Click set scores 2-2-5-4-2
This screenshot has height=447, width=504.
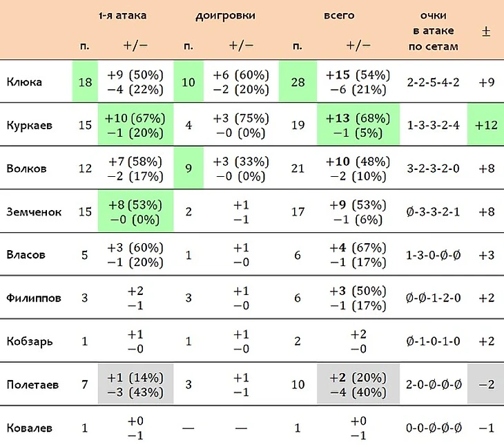coord(434,82)
